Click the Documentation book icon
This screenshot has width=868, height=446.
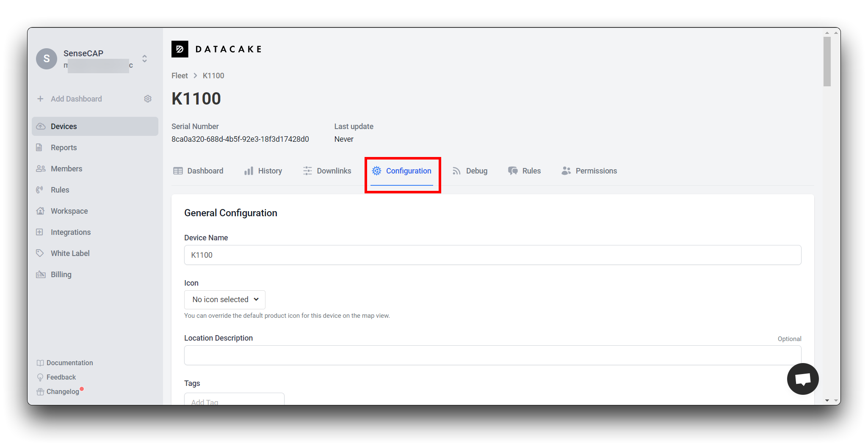click(40, 363)
